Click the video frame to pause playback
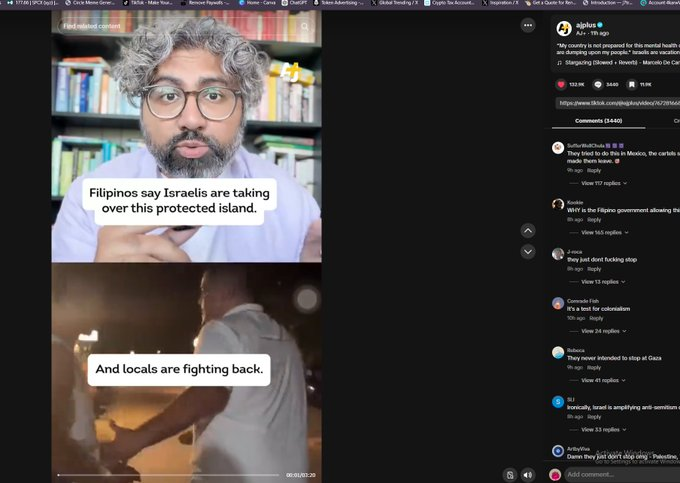Screen dimensions: 680x483 pos(186,247)
